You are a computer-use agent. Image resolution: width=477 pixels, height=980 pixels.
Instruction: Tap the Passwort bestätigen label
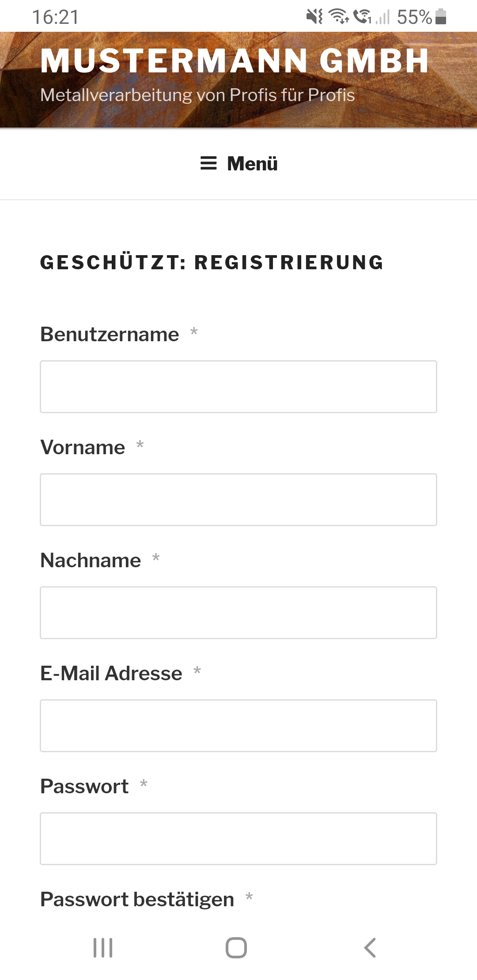[137, 899]
